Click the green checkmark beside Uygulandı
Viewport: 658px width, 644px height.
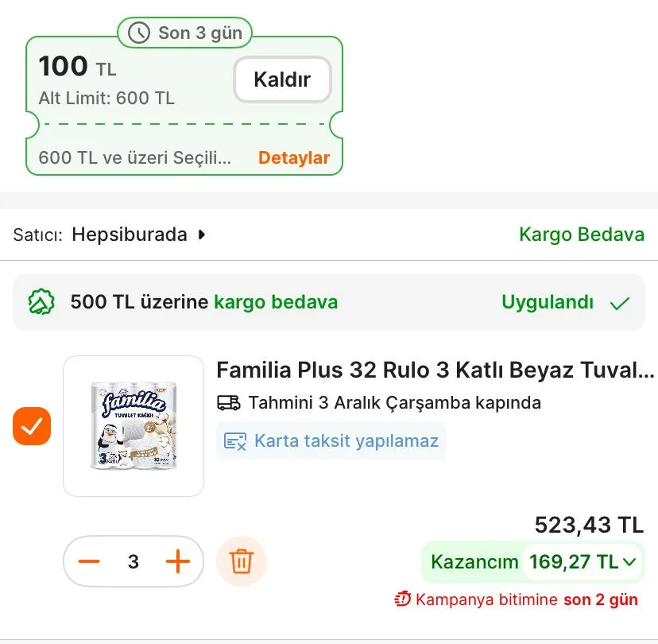pyautogui.click(x=623, y=303)
